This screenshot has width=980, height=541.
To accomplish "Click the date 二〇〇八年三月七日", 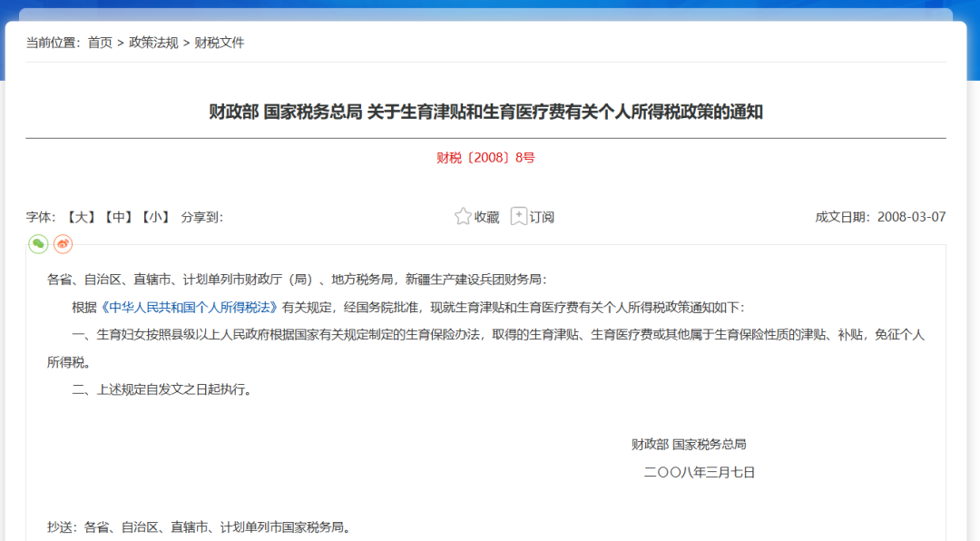I will (x=699, y=472).
